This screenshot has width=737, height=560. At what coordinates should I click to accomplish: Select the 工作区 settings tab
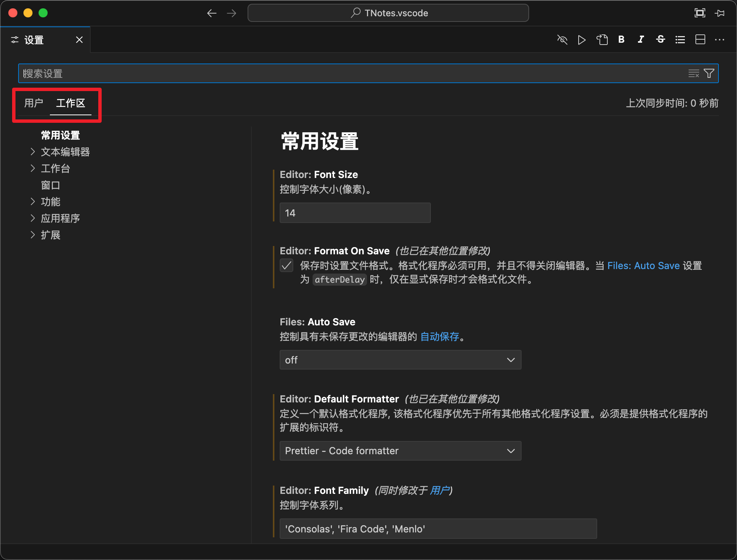click(71, 103)
